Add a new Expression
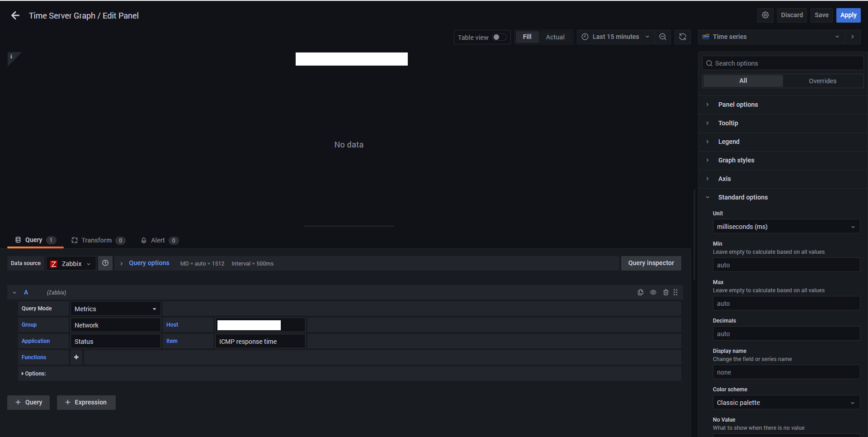Image resolution: width=868 pixels, height=437 pixels. [86, 403]
